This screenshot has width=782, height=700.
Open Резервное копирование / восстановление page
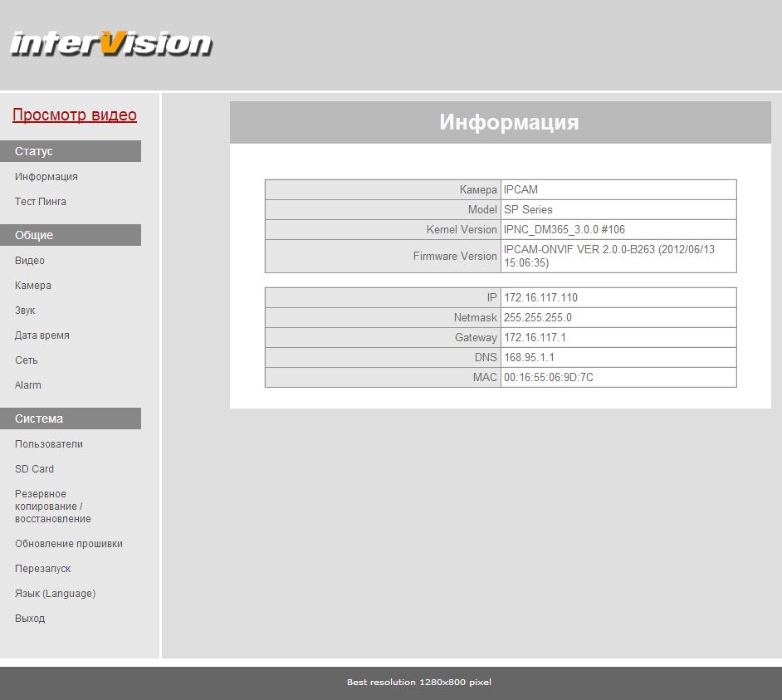(x=53, y=507)
